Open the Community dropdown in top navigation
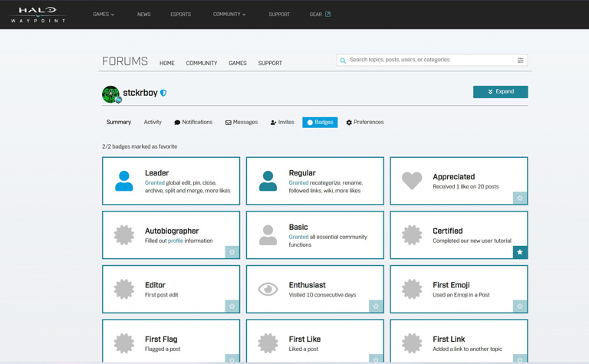Screen dimensions: 589x364 [x=229, y=15]
